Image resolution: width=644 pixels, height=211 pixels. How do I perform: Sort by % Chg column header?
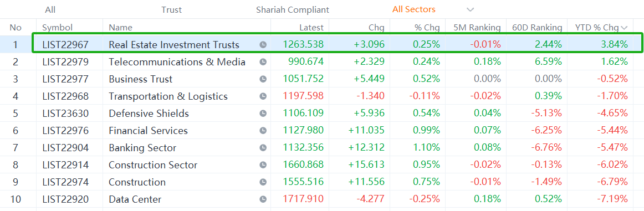click(427, 28)
